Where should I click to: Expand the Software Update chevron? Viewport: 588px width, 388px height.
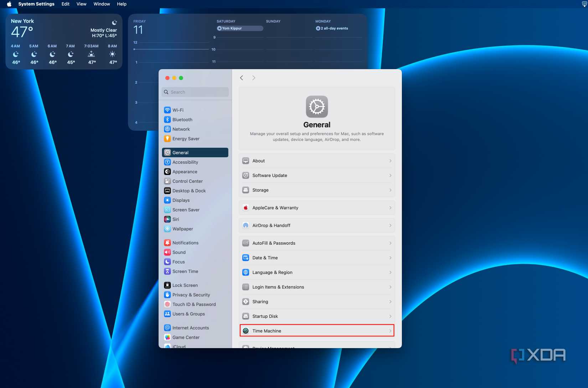(390, 175)
